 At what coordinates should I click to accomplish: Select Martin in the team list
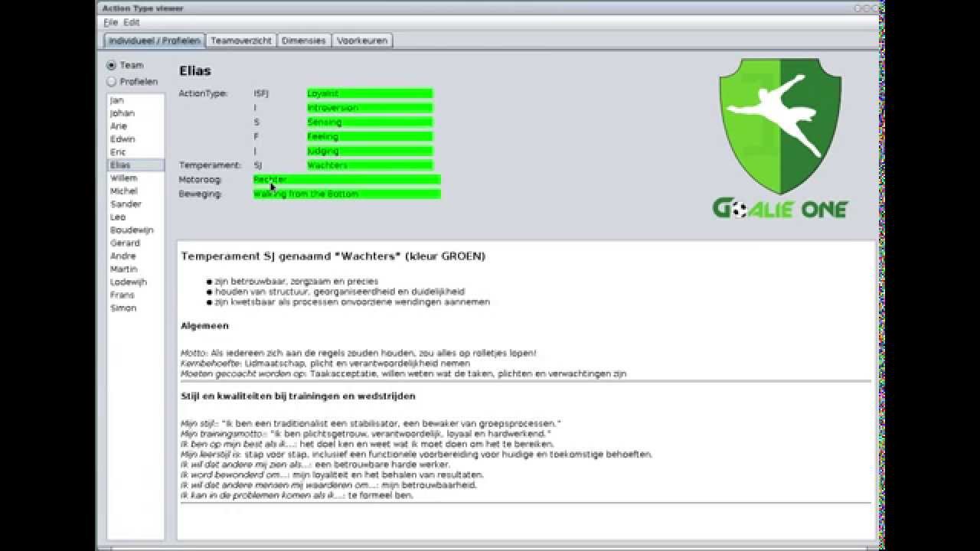[x=136, y=269]
